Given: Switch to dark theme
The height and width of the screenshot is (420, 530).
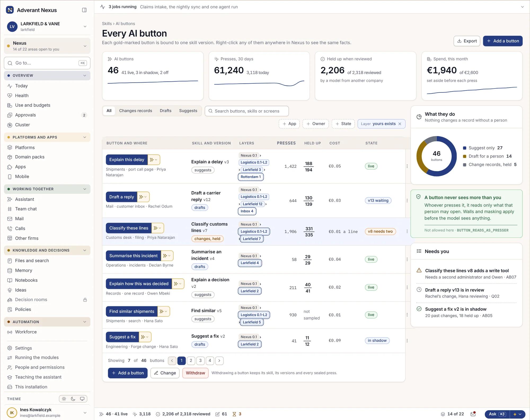Looking at the screenshot, I should (73, 399).
